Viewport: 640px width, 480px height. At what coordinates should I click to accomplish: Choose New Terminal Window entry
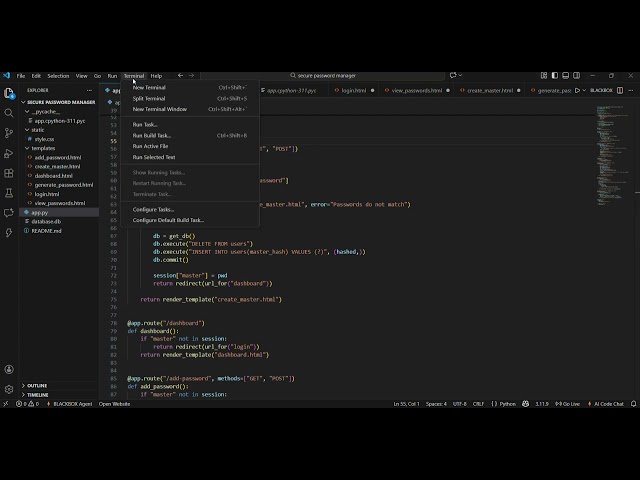click(x=190, y=109)
